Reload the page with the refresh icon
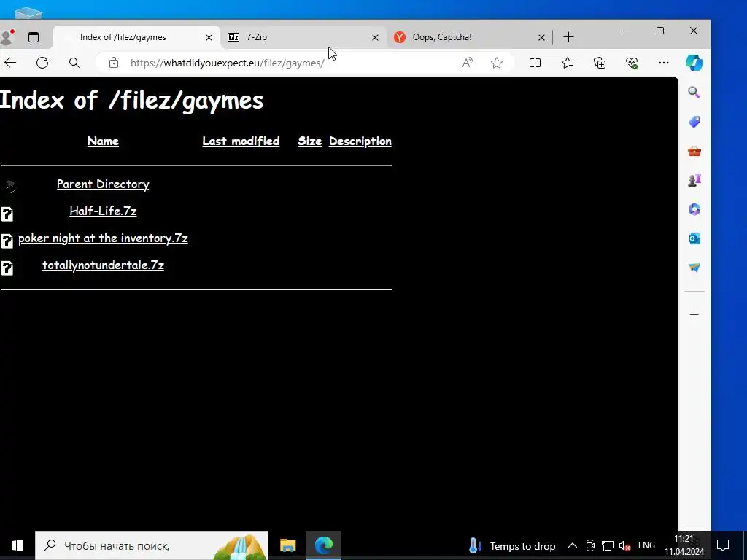This screenshot has height=560, width=747. [x=42, y=63]
